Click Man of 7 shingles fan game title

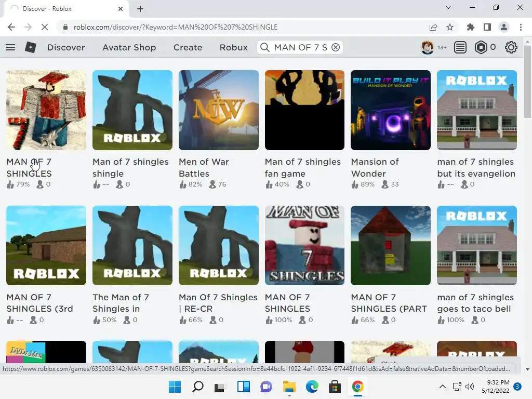pyautogui.click(x=303, y=168)
